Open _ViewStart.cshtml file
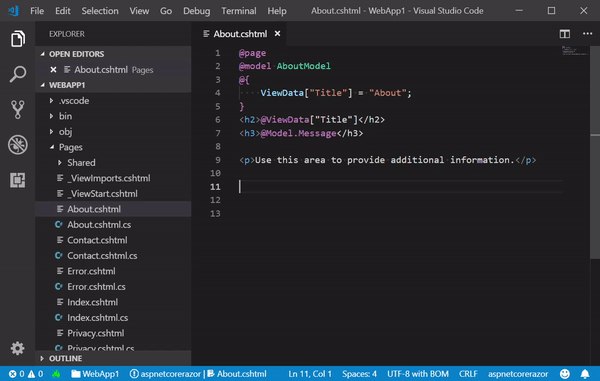The width and height of the screenshot is (600, 381). pyautogui.click(x=114, y=194)
